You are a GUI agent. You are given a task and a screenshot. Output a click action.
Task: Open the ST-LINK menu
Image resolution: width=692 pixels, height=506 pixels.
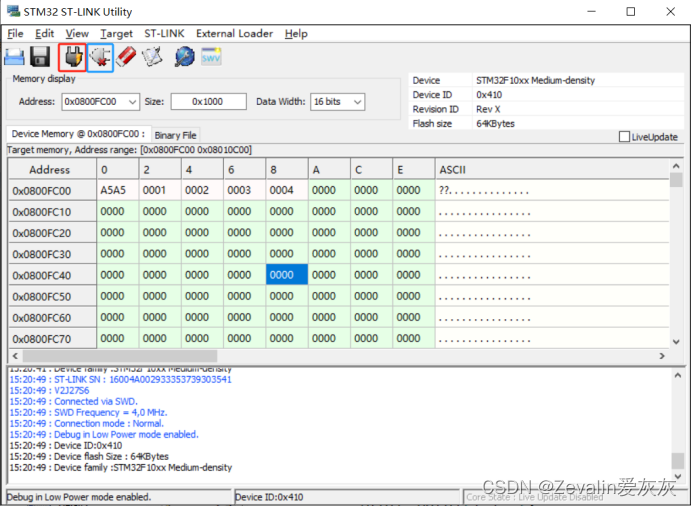click(x=164, y=34)
